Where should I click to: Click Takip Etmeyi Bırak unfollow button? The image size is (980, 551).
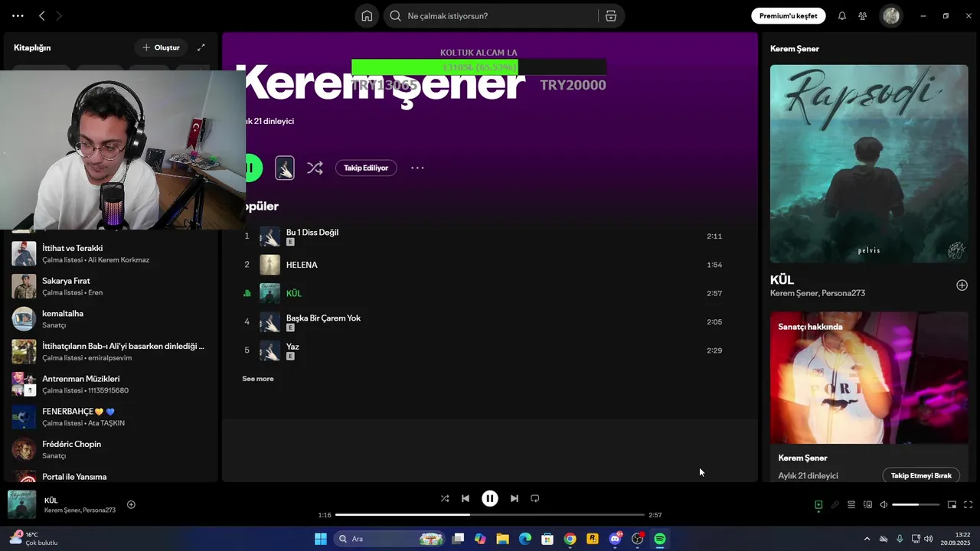click(x=921, y=476)
